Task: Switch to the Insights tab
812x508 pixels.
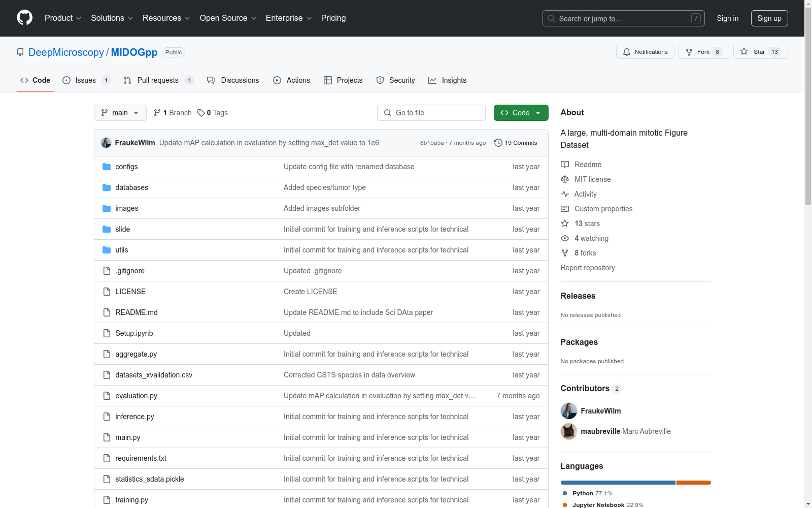Action: point(448,80)
